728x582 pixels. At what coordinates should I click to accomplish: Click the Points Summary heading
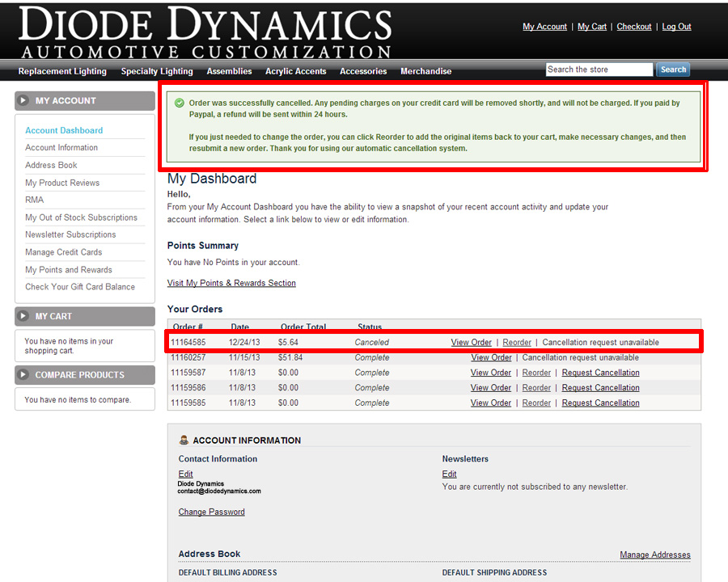(203, 246)
